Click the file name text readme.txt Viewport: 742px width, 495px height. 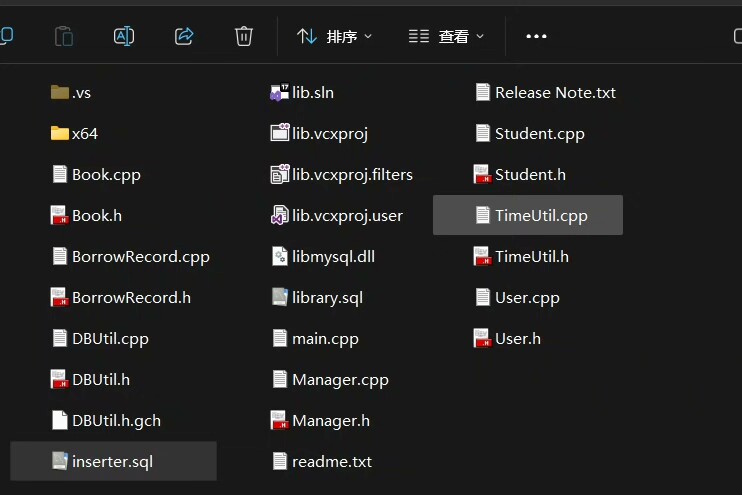click(x=332, y=462)
